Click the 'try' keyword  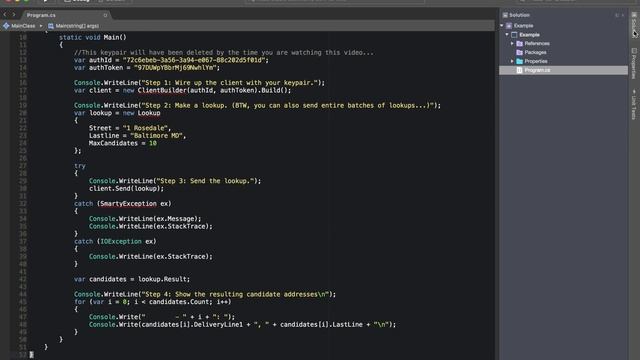[x=80, y=166]
